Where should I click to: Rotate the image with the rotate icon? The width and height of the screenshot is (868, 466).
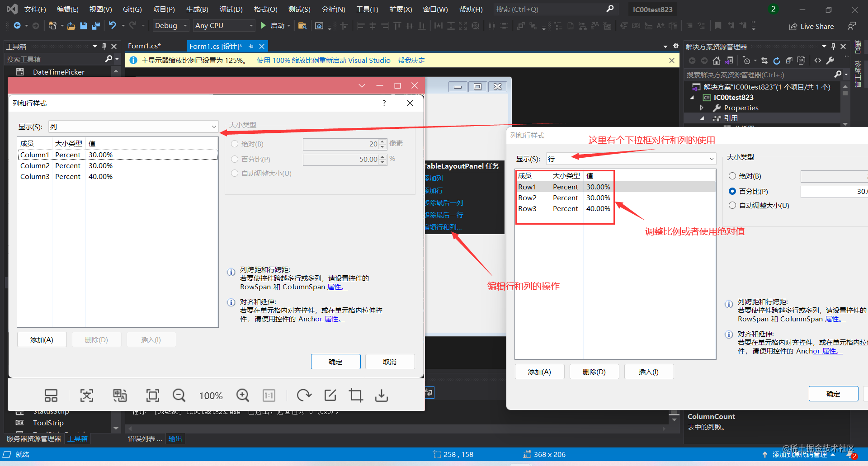tap(304, 395)
